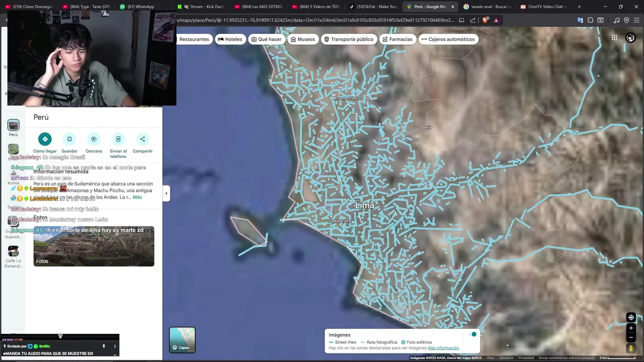Open Brave VPN shield icon
Viewport: 644px width, 362px height.
[626, 20]
